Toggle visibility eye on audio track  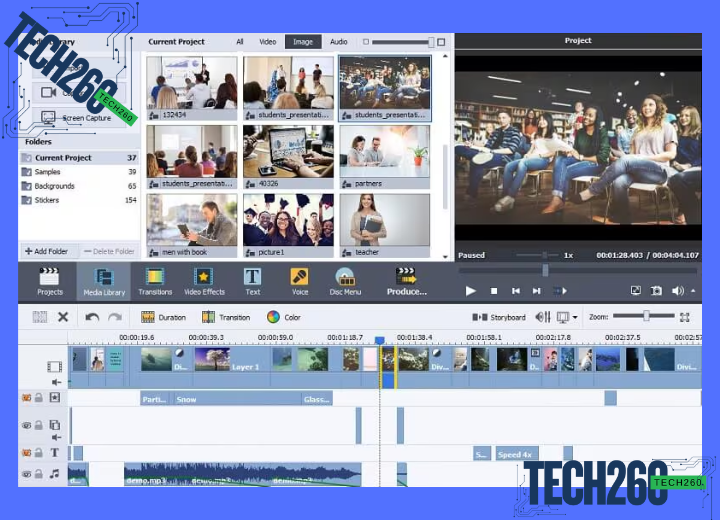27,474
